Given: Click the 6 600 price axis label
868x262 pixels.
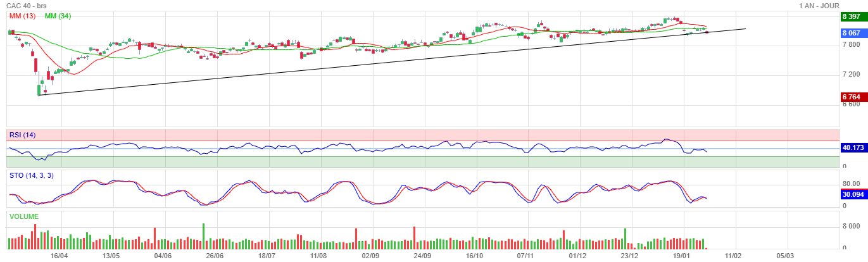Looking at the screenshot, I should tap(850, 104).
